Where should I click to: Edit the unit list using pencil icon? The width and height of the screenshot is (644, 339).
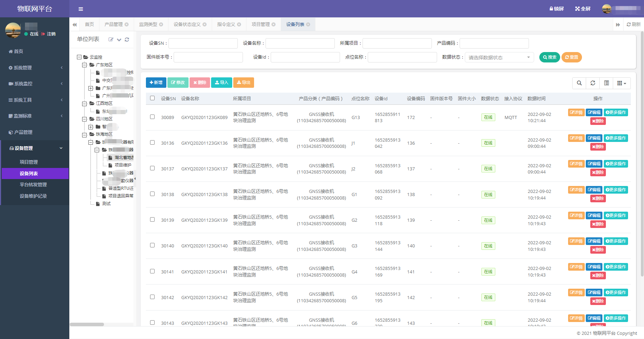click(x=111, y=40)
